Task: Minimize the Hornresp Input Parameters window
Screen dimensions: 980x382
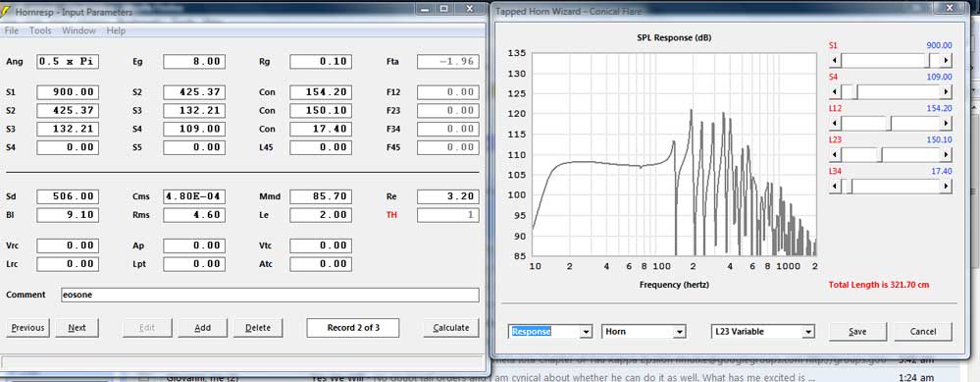Action: tap(426, 9)
